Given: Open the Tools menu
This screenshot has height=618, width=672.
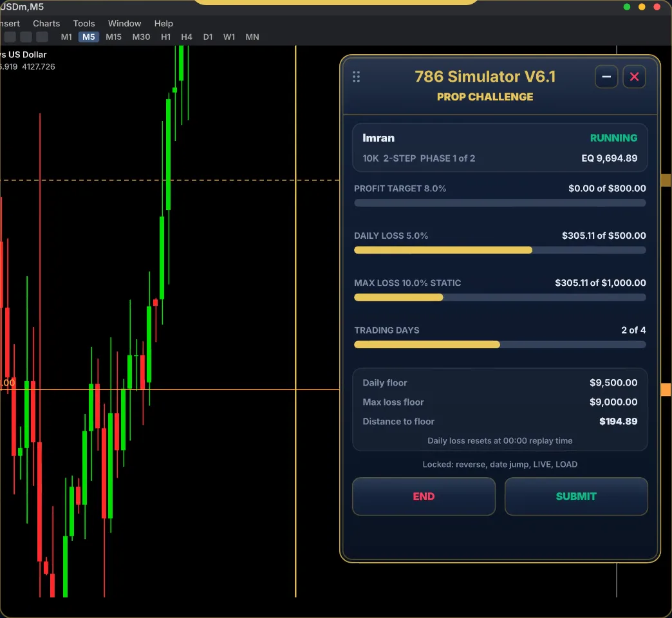Looking at the screenshot, I should (x=84, y=24).
